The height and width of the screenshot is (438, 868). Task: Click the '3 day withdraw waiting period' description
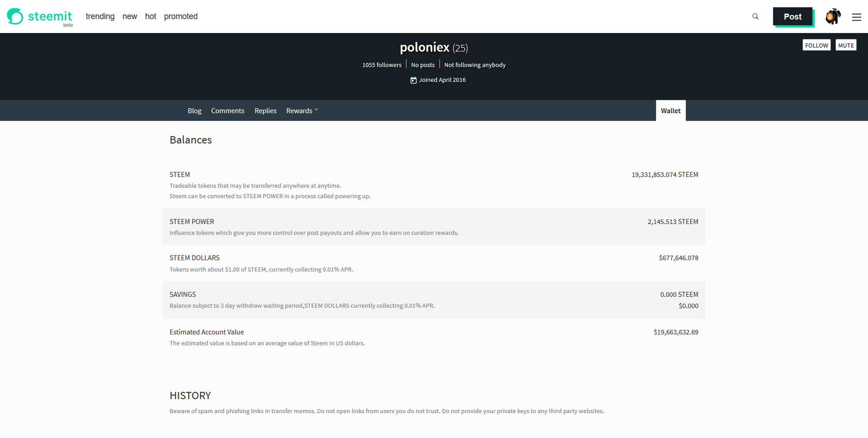point(302,306)
